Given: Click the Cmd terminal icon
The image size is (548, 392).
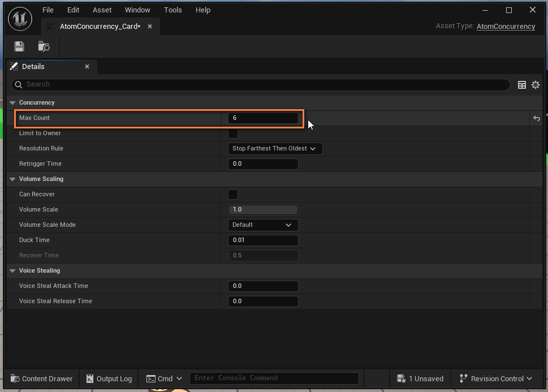Looking at the screenshot, I should coord(150,379).
